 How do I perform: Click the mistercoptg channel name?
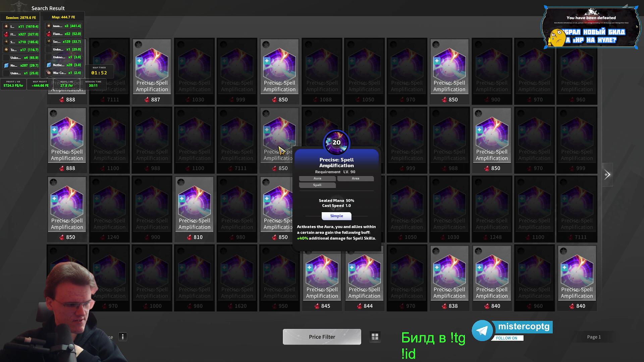click(524, 326)
